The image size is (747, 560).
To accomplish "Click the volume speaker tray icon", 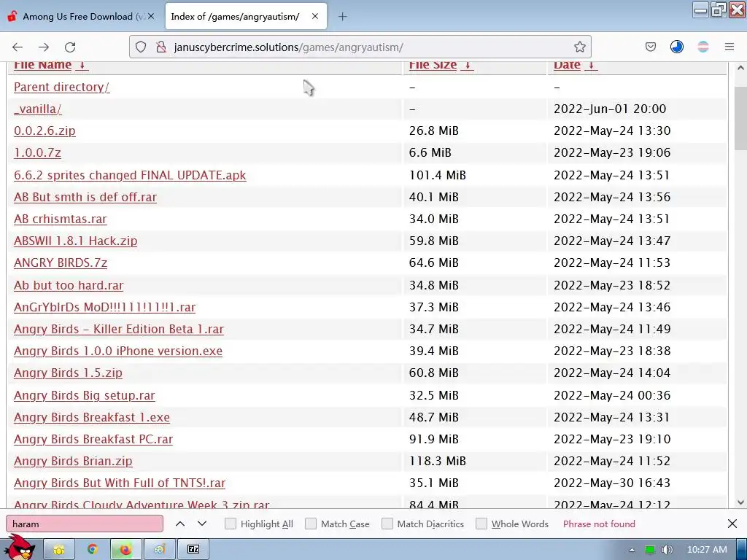I will (667, 550).
